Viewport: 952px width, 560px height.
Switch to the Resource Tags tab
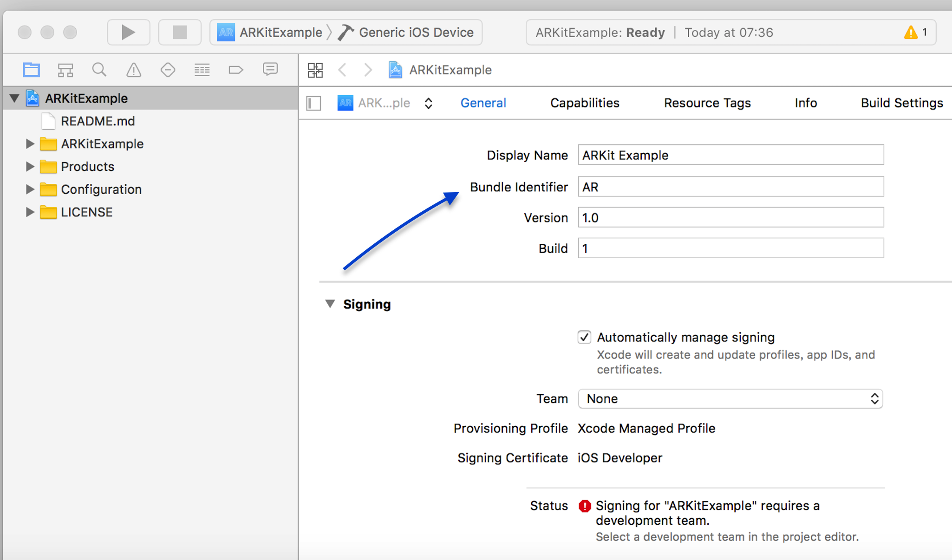[707, 103]
